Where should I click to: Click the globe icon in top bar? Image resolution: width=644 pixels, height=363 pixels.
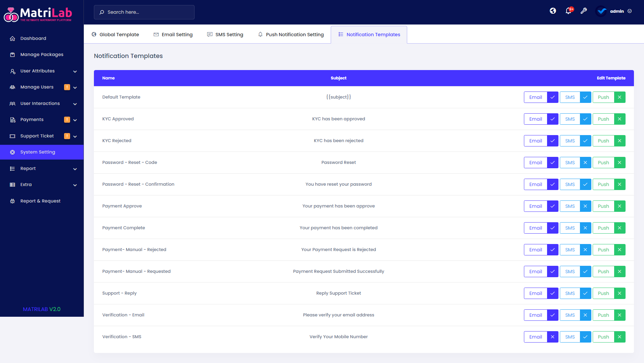tap(553, 11)
